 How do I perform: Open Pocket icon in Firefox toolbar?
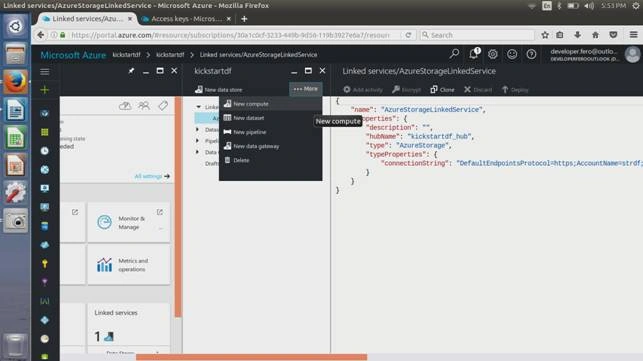click(x=613, y=35)
